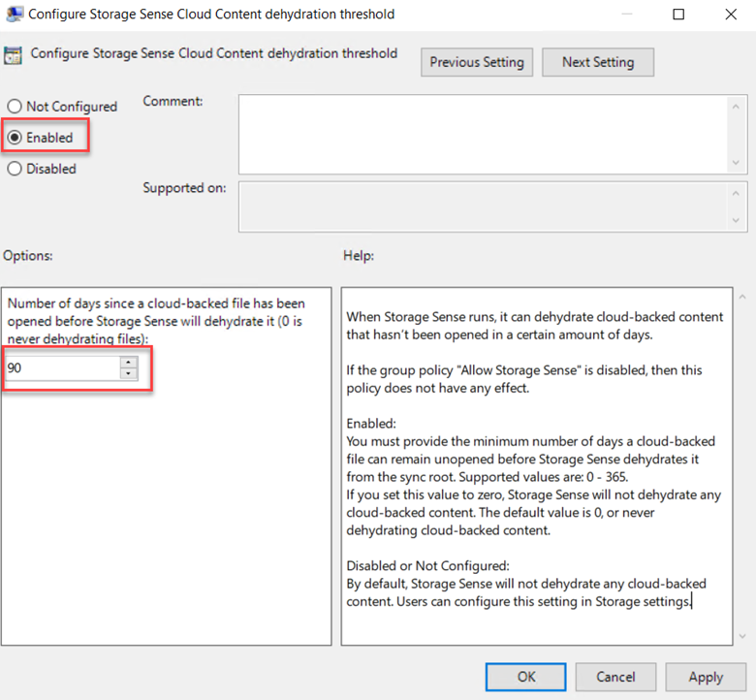Click the 'Comment:' label

173,101
